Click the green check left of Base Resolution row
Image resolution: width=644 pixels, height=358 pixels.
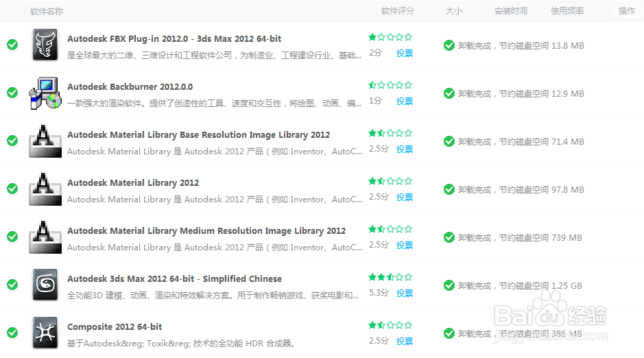(x=12, y=141)
